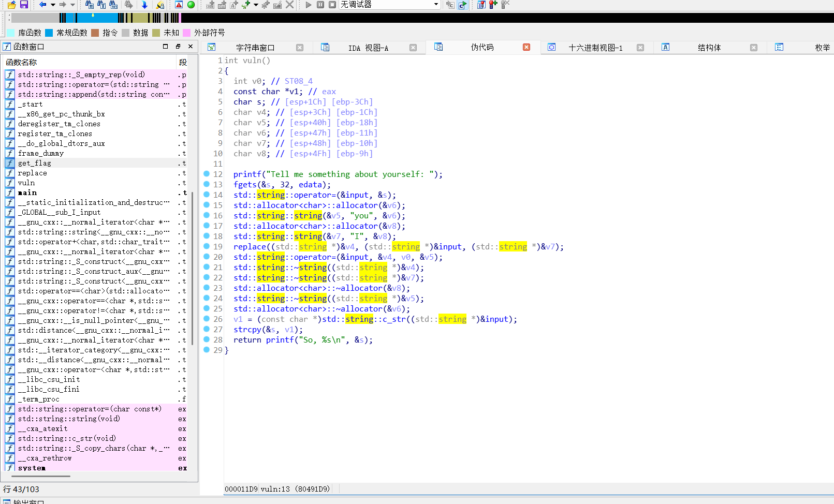Sort by the 函数名称 column header
This screenshot has width=834, height=504.
pyautogui.click(x=90, y=62)
